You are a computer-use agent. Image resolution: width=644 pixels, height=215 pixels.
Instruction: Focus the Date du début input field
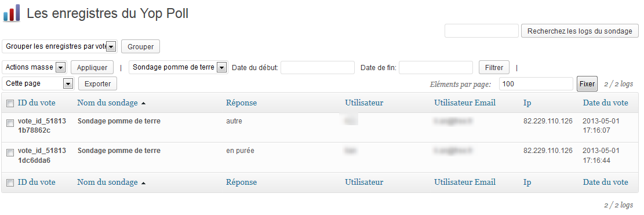coord(318,68)
